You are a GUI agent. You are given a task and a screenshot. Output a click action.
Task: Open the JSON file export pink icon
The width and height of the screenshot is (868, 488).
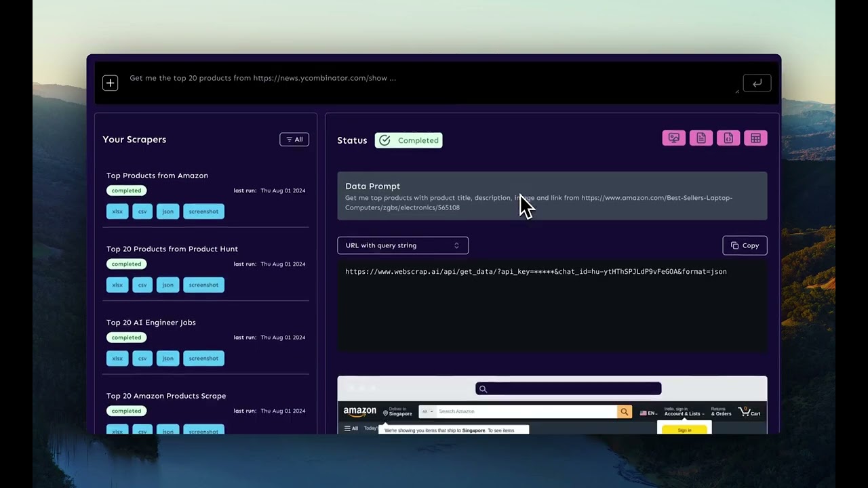click(728, 138)
